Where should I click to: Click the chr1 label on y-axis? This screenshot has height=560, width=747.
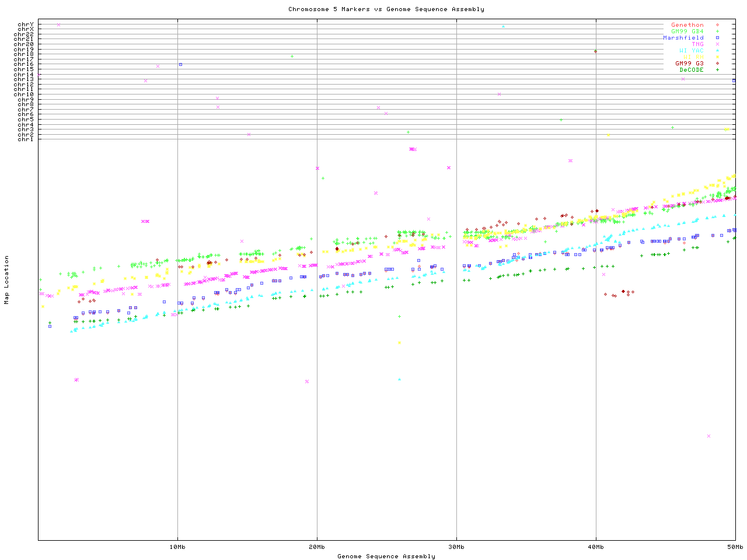pyautogui.click(x=26, y=139)
